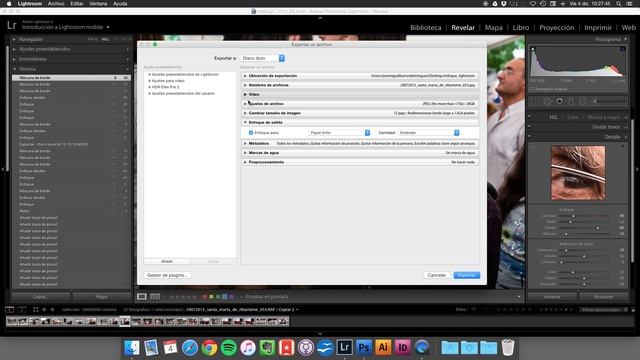Click the eye detail preview thumbnail
The image size is (640, 360).
[x=578, y=173]
